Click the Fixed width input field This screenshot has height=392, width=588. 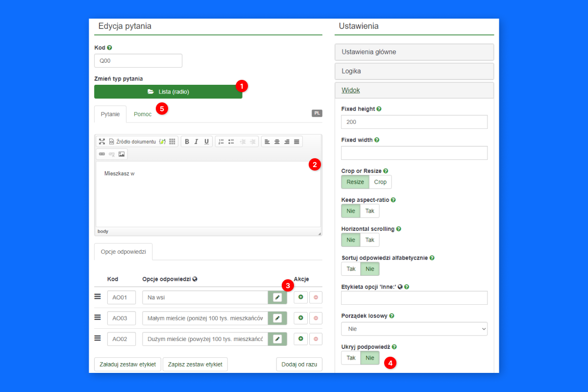pos(414,153)
